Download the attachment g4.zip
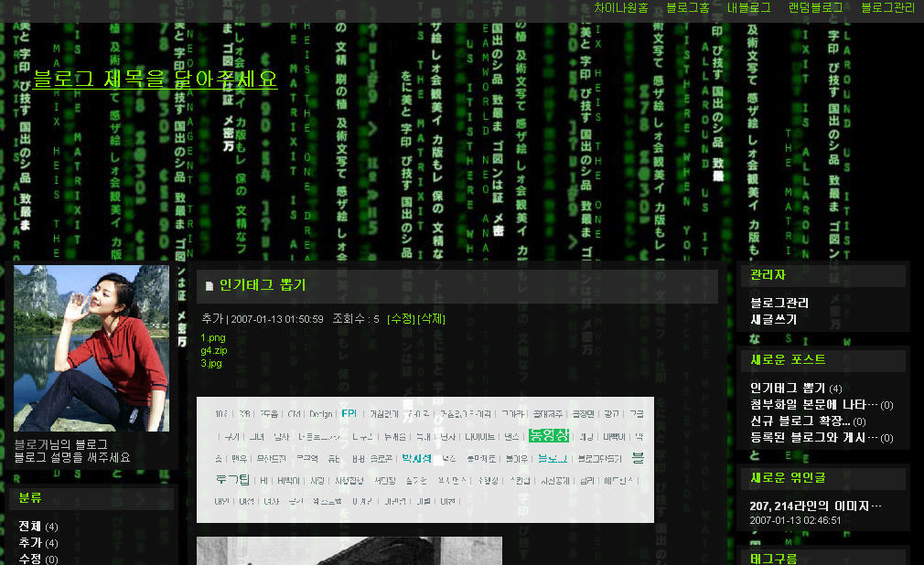Image resolution: width=924 pixels, height=565 pixels. pos(213,350)
